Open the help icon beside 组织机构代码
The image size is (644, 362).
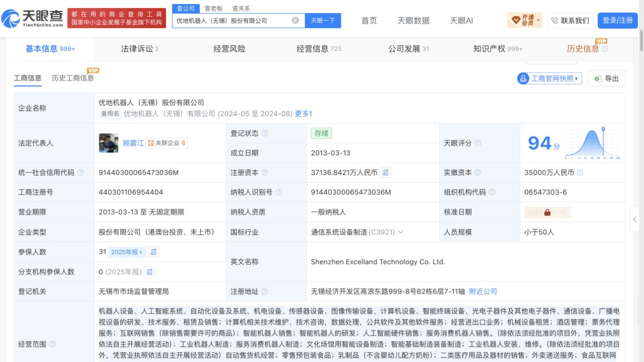[x=492, y=192]
